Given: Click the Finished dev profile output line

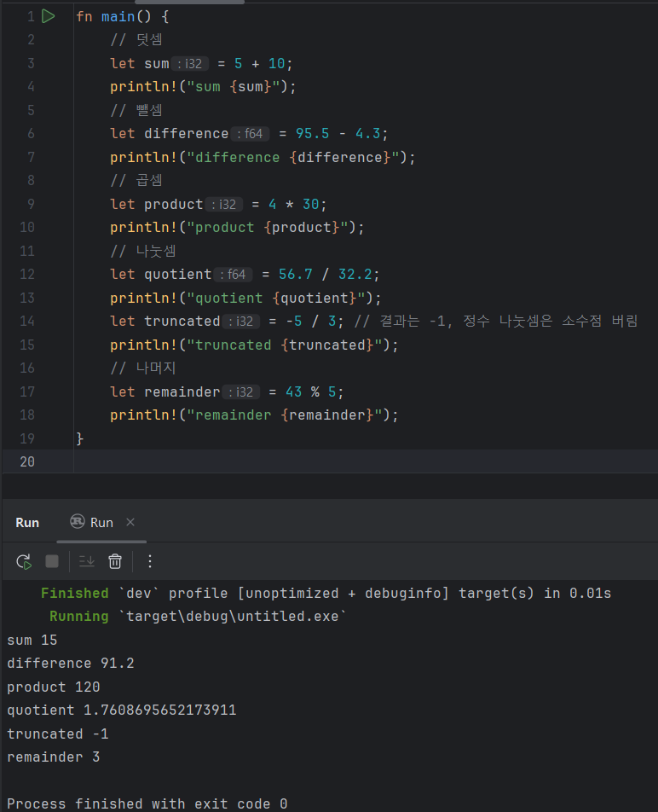Looking at the screenshot, I should (x=326, y=593).
